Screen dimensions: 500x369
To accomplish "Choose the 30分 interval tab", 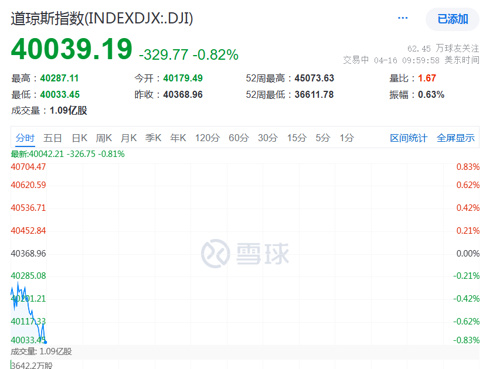I will (268, 138).
